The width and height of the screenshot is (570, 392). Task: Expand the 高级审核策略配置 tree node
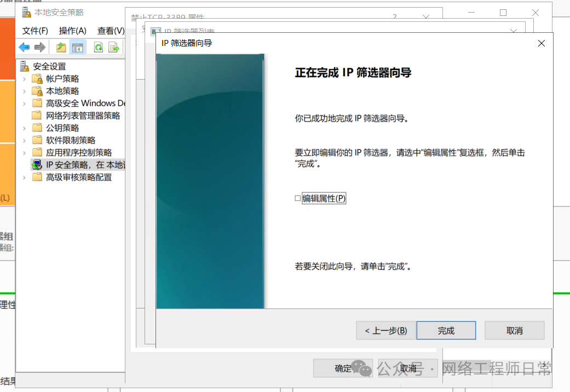pos(24,177)
